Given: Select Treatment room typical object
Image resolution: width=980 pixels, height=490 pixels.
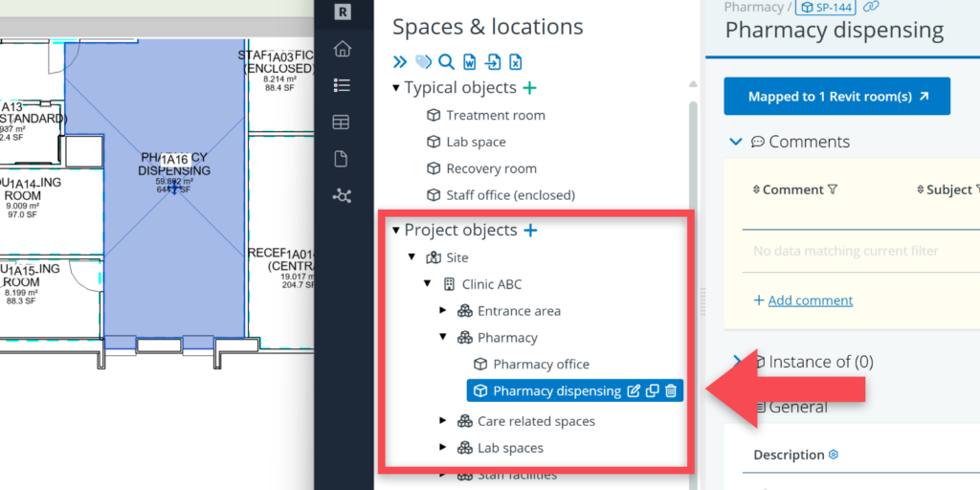Looking at the screenshot, I should point(495,115).
